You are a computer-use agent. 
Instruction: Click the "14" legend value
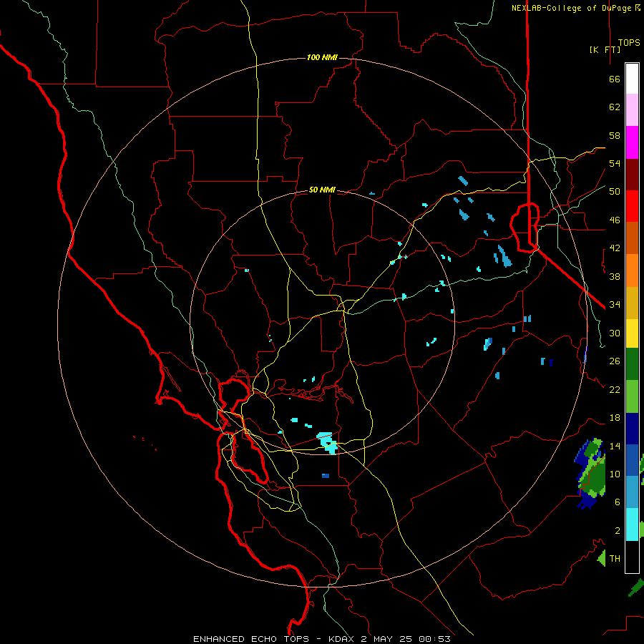pos(615,446)
